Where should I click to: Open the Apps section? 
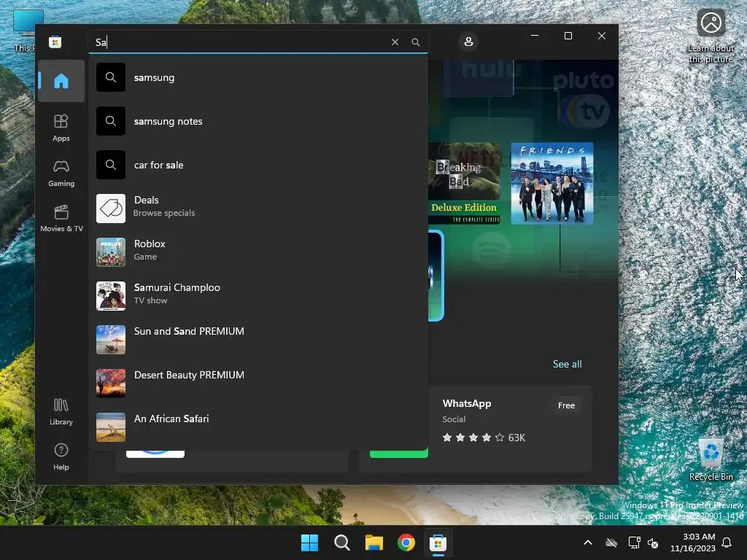coord(61,128)
